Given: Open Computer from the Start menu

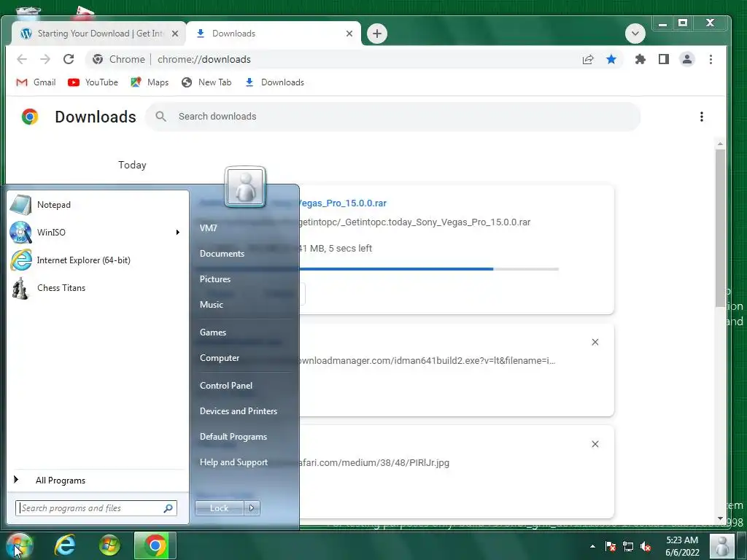Looking at the screenshot, I should (219, 358).
